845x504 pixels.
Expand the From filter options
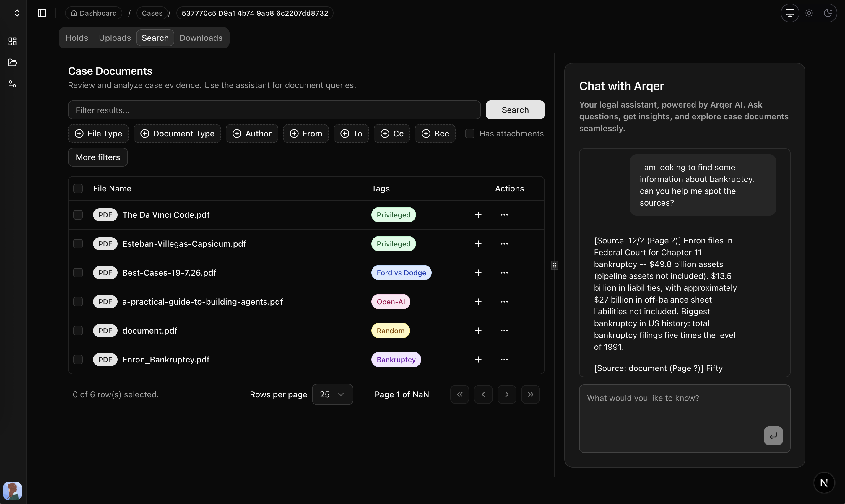tap(305, 134)
